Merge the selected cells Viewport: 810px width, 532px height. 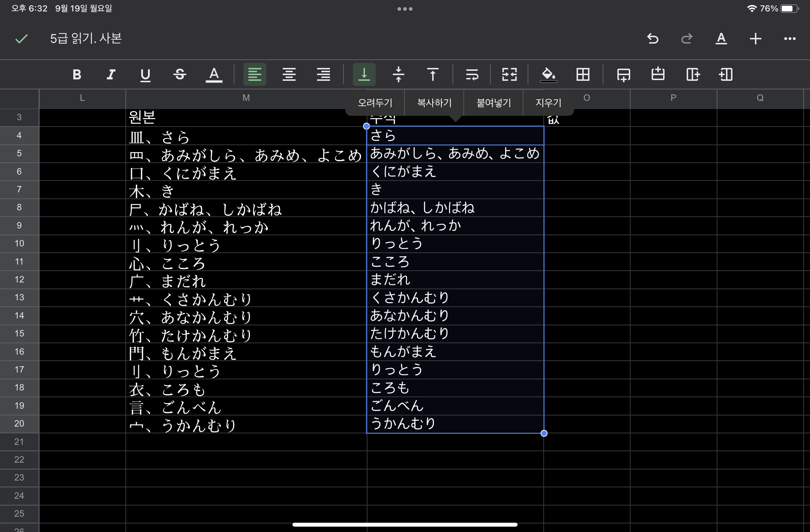tap(509, 74)
